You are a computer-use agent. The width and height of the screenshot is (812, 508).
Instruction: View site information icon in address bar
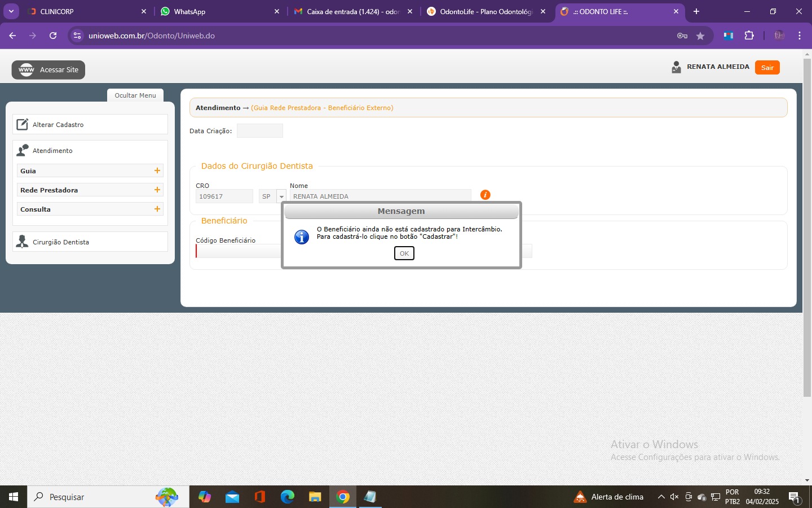point(77,36)
